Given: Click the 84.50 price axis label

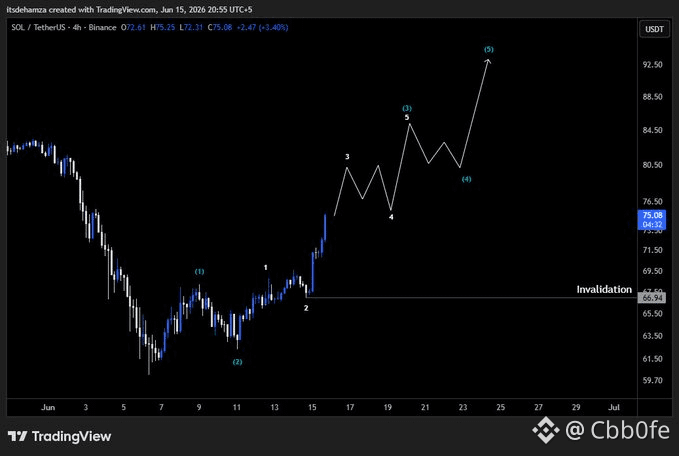Looking at the screenshot, I should coord(652,130).
